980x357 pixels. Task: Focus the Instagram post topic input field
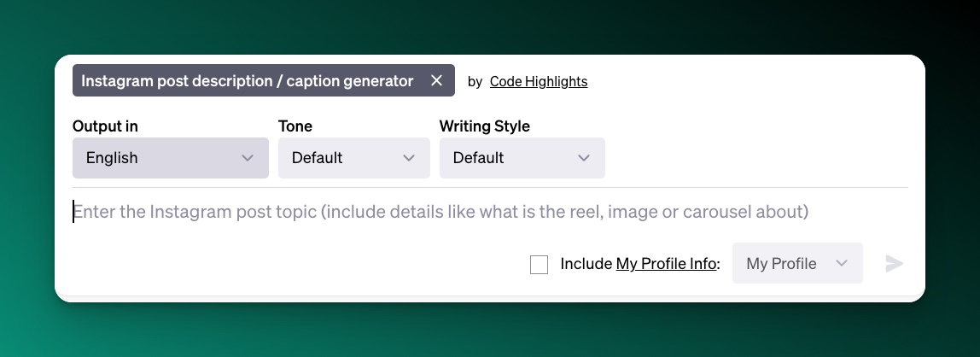point(440,212)
